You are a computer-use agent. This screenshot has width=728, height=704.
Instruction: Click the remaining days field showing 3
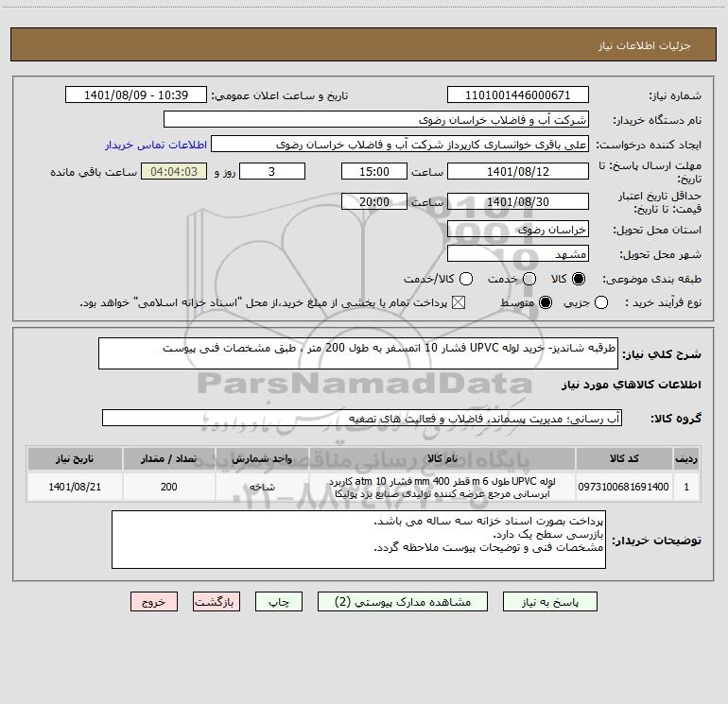[272, 171]
